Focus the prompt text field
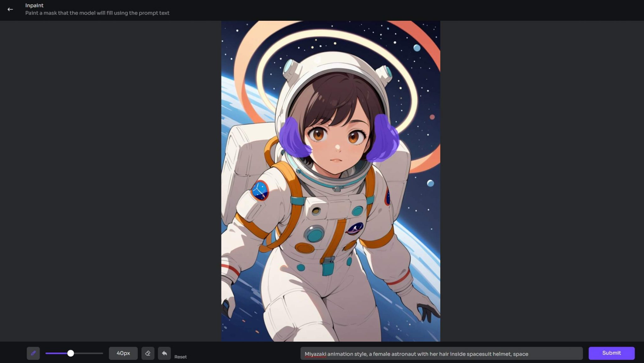Screen dimensions: 644x363 [441, 354]
